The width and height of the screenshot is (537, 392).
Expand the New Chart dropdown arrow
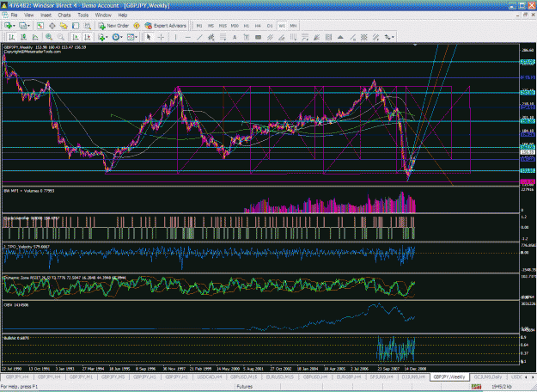click(14, 26)
